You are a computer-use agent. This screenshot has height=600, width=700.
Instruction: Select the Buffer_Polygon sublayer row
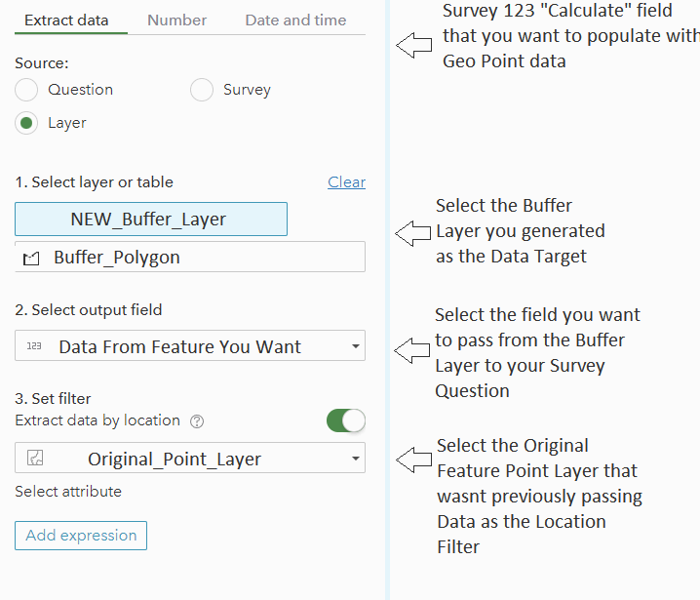coord(190,258)
